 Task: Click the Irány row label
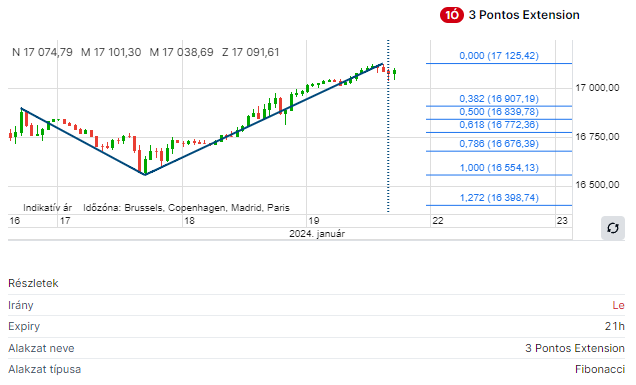[x=21, y=305]
